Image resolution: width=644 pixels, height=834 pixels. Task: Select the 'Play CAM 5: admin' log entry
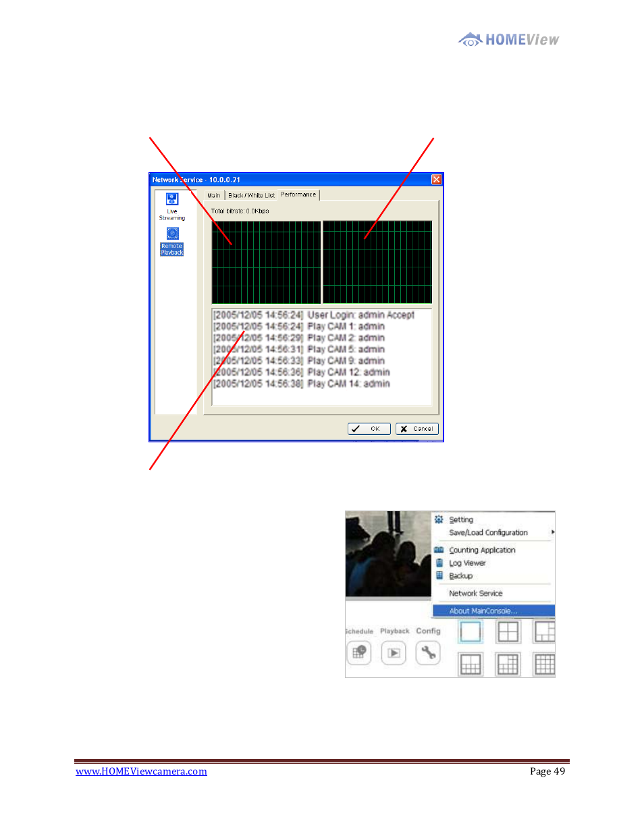pyautogui.click(x=299, y=349)
